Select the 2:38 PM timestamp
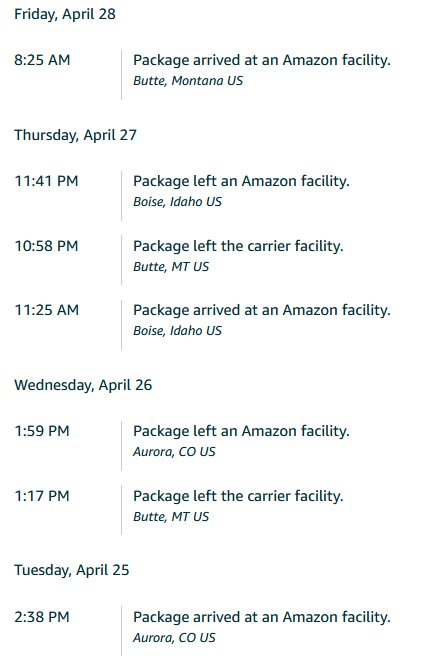436x656 pixels. pyautogui.click(x=42, y=617)
